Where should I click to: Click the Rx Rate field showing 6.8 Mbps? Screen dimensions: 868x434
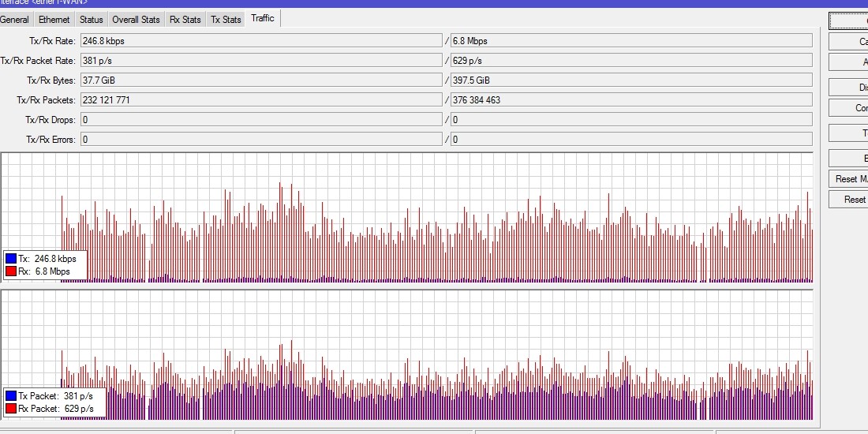click(631, 40)
